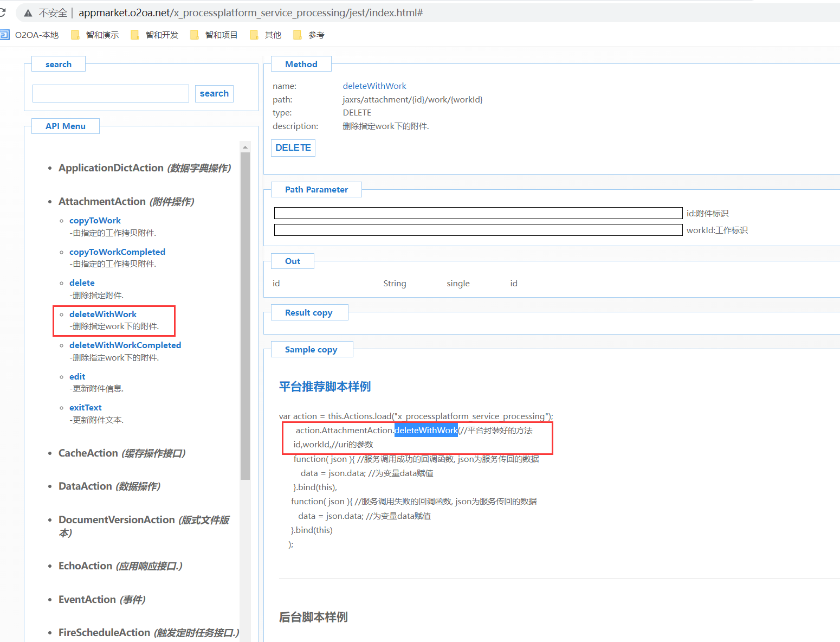The image size is (840, 642).
Task: Click the DELETE request button
Action: (x=293, y=147)
